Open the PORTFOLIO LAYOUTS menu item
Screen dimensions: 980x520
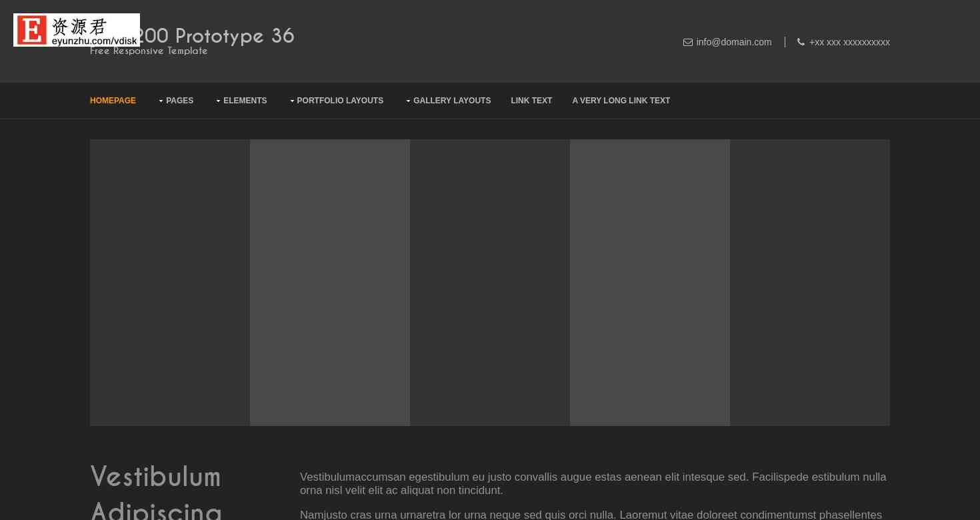click(x=340, y=101)
